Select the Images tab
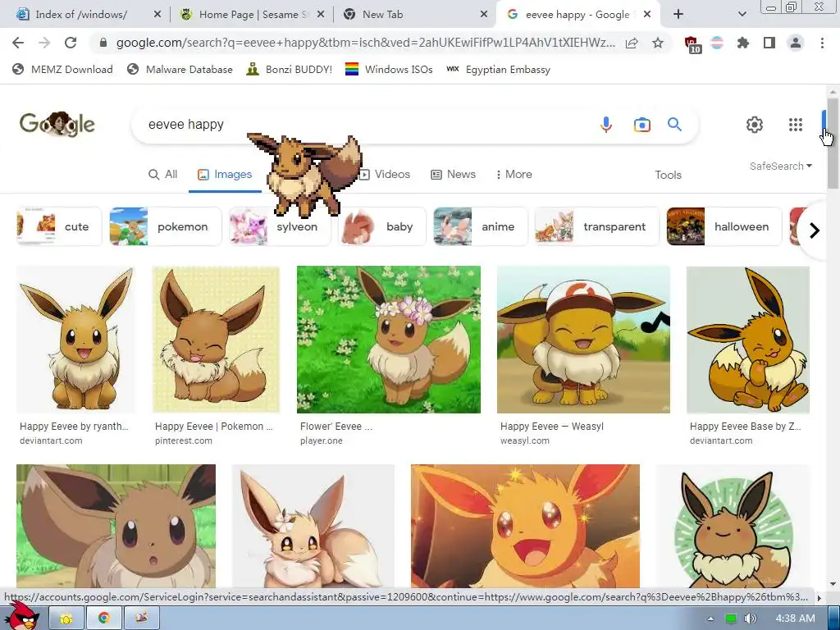 [225, 175]
